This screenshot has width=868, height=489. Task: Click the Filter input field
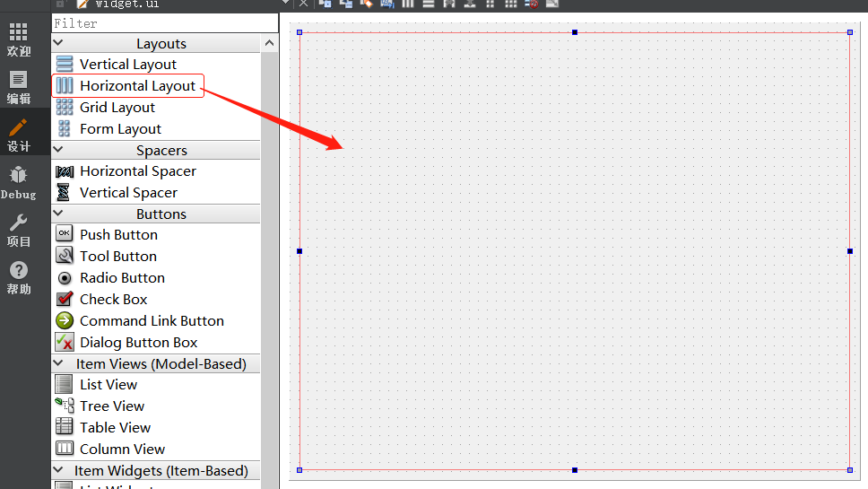(165, 23)
